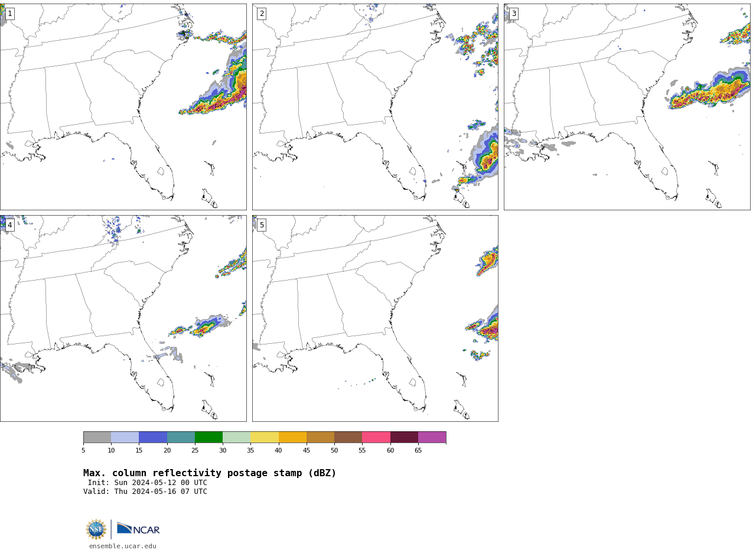Click the 'Init: Sun 2024-05-12 00 UTC' text
This screenshot has width=756, height=553.
[x=148, y=483]
